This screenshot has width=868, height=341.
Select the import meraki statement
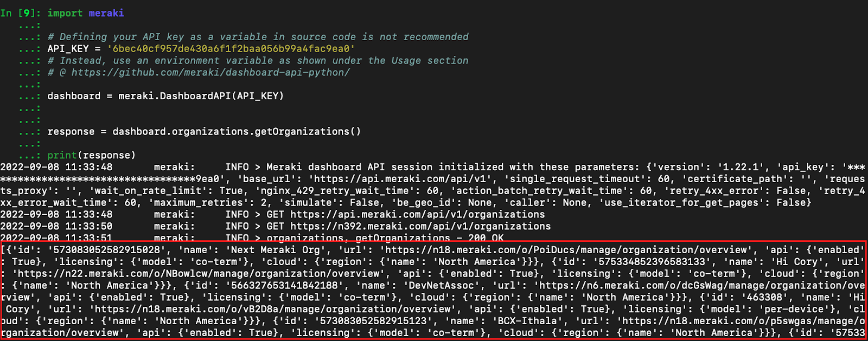click(86, 13)
